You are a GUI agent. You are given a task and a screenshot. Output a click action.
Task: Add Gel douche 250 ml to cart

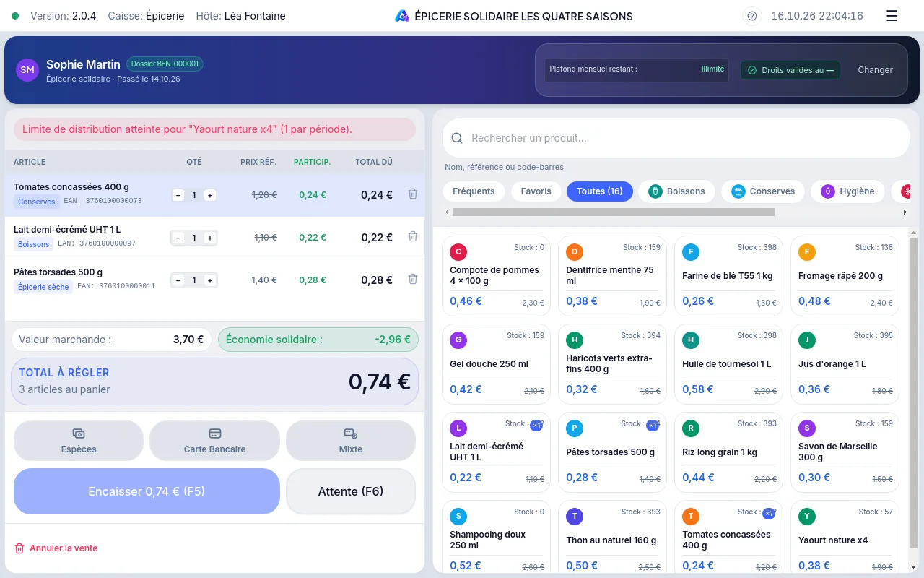tap(496, 364)
